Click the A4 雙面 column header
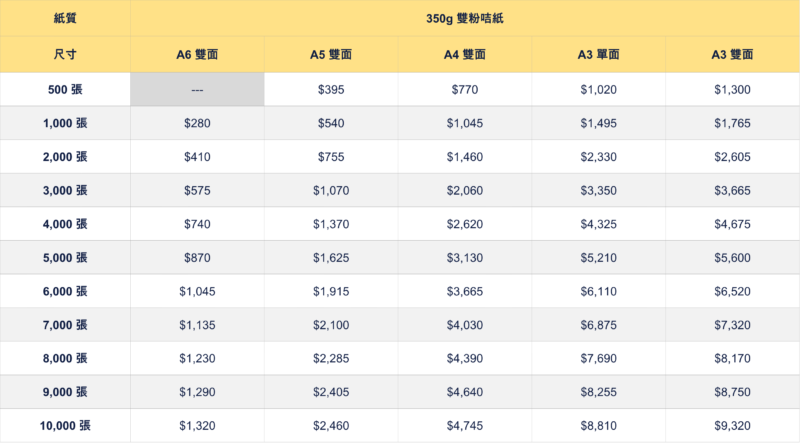The image size is (800, 444). point(465,55)
